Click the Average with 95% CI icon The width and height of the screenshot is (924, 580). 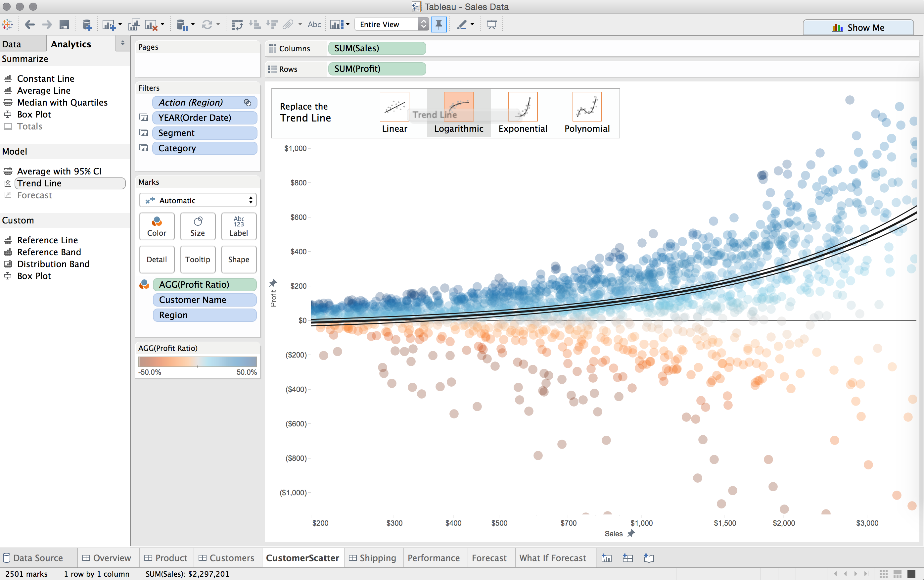[x=8, y=171]
